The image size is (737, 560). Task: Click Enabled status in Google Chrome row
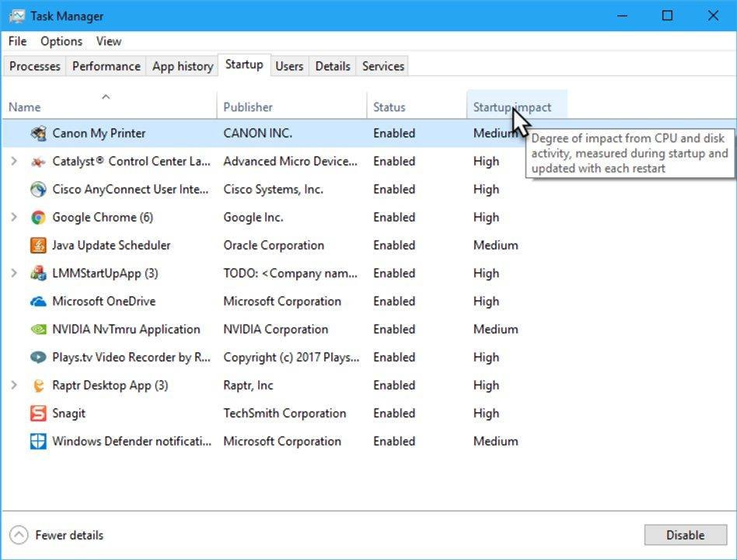[x=394, y=217]
